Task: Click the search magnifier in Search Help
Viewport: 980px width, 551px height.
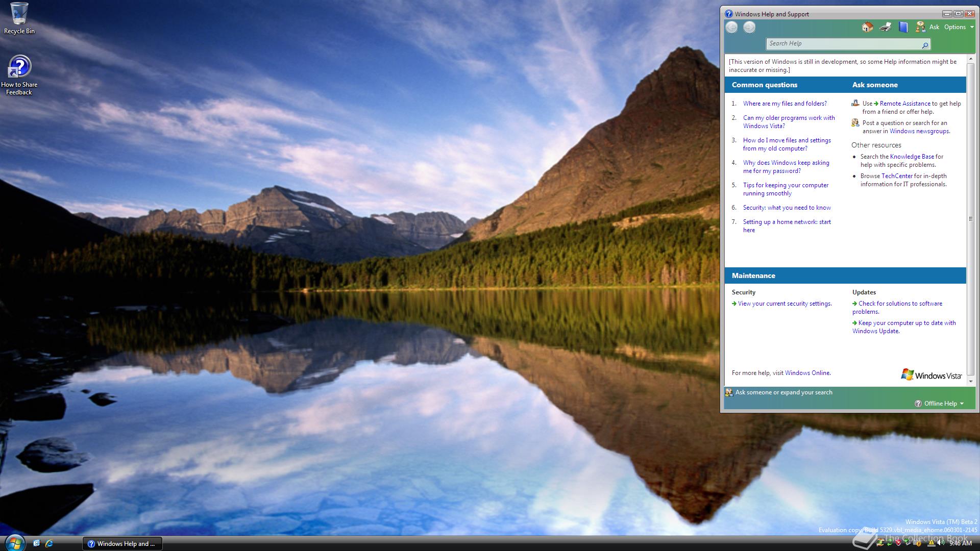Action: tap(925, 44)
